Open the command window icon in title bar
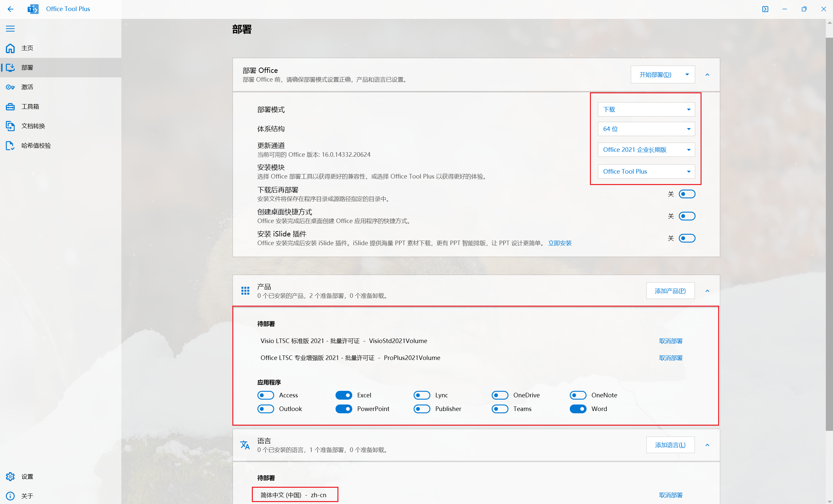Image resolution: width=833 pixels, height=504 pixels. tap(765, 9)
